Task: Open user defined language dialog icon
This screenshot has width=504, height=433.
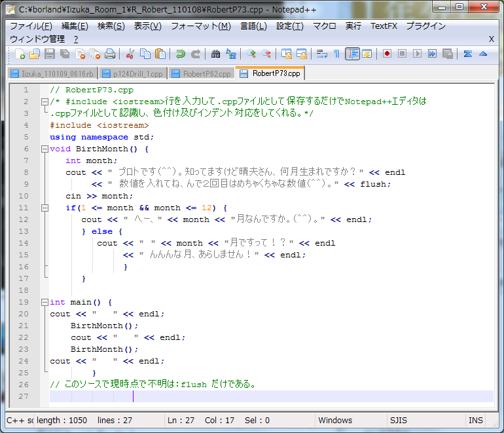Action: pyautogui.click(x=367, y=54)
